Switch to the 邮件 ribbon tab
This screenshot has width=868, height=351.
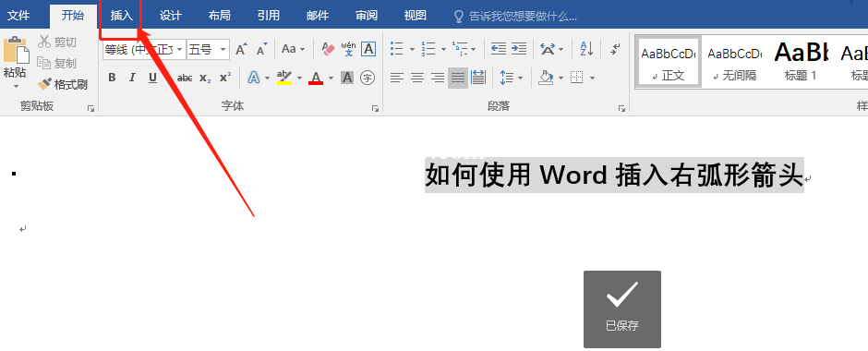click(x=318, y=16)
